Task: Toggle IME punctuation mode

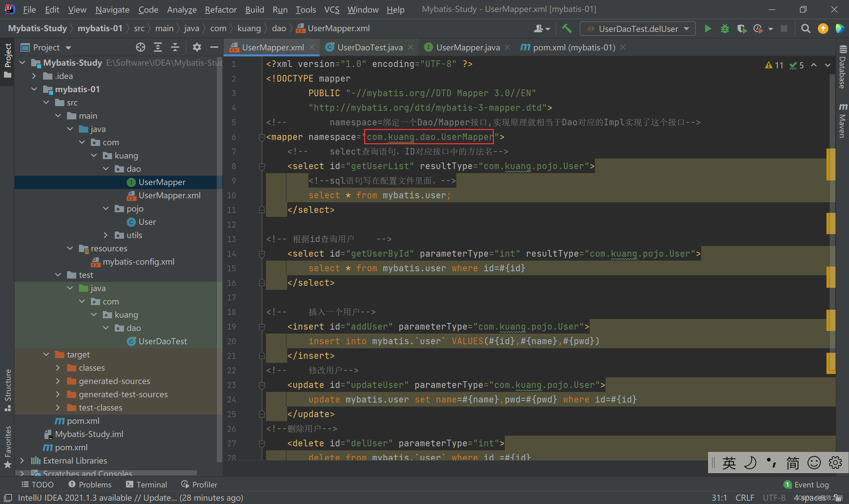Action: pos(771,463)
